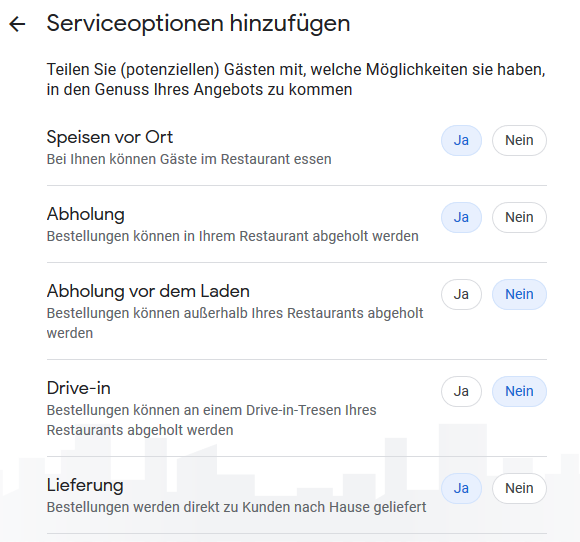The height and width of the screenshot is (542, 580).
Task: Select Ja for Lieferung
Action: (461, 488)
